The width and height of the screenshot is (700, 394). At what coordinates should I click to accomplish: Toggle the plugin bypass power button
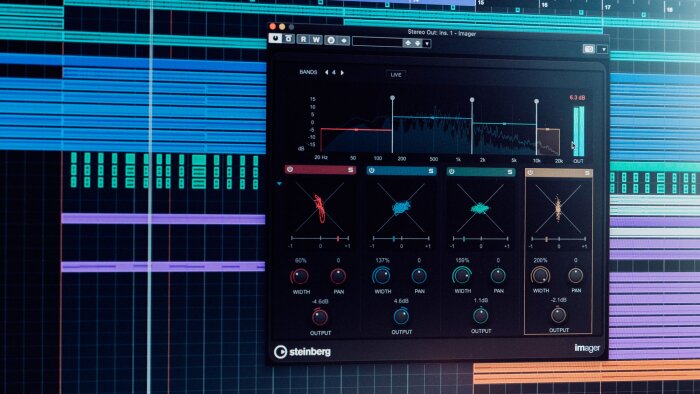tap(275, 38)
